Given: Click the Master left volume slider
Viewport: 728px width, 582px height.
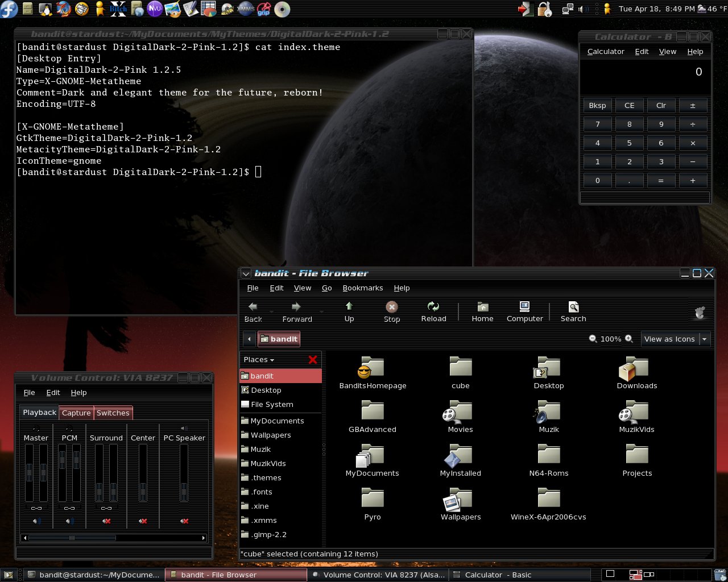Looking at the screenshot, I should 29,473.
